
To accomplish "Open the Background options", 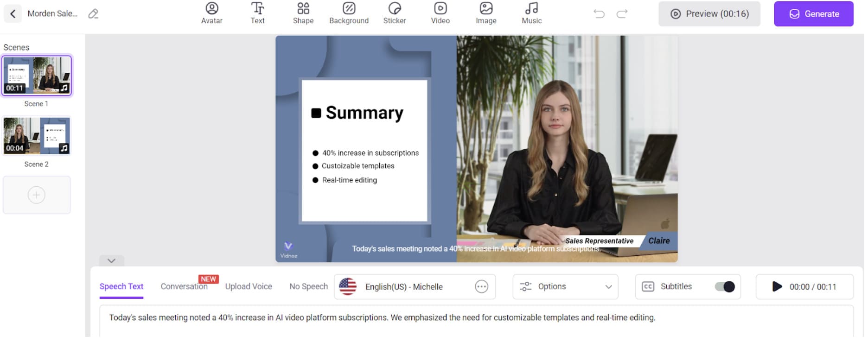I will coord(349,13).
